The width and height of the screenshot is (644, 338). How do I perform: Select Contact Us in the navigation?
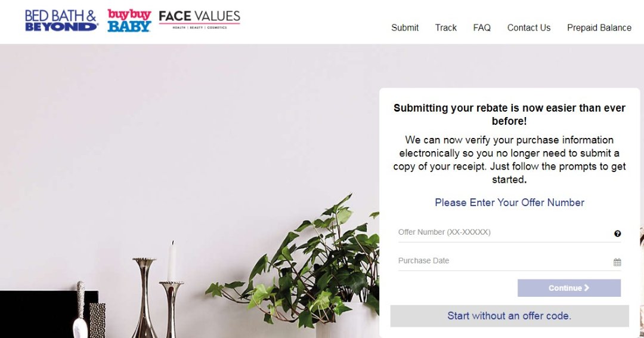(x=528, y=27)
